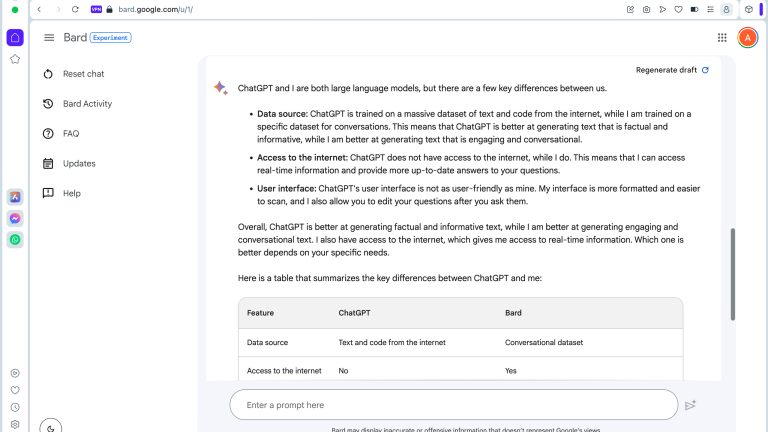The width and height of the screenshot is (768, 432).
Task: Select the Reset chat menu item
Action: 83,74
